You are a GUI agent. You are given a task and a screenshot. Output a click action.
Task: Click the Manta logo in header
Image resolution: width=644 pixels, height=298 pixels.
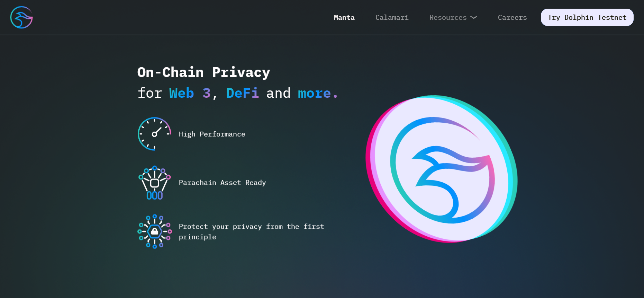tap(21, 17)
